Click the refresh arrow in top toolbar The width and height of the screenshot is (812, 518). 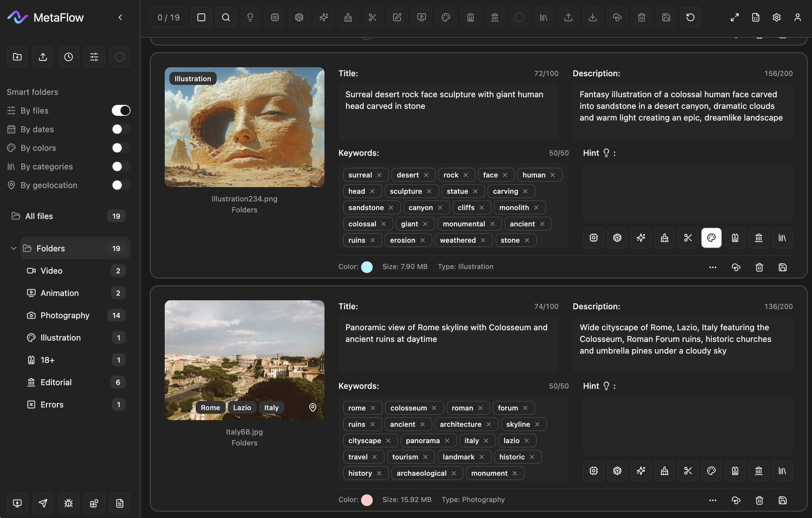coord(690,17)
